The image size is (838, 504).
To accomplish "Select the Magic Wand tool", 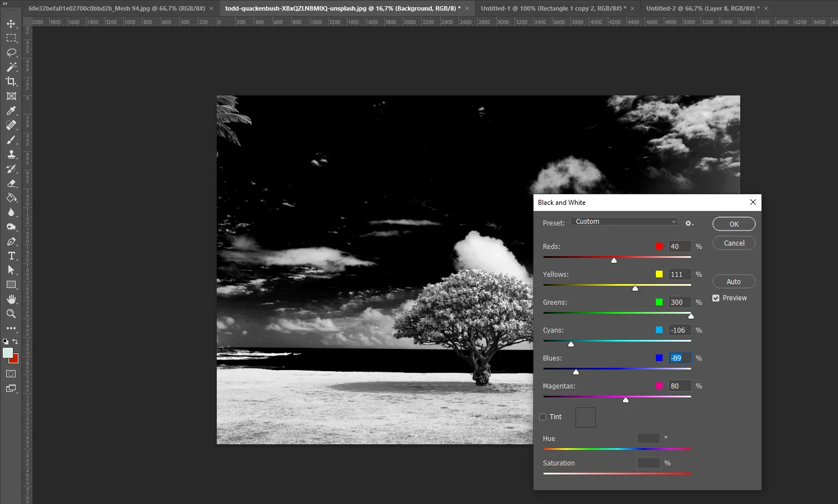I will pyautogui.click(x=11, y=67).
